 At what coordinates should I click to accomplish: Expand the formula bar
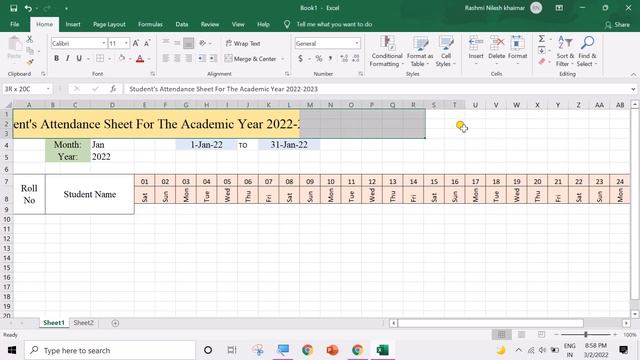tap(633, 89)
